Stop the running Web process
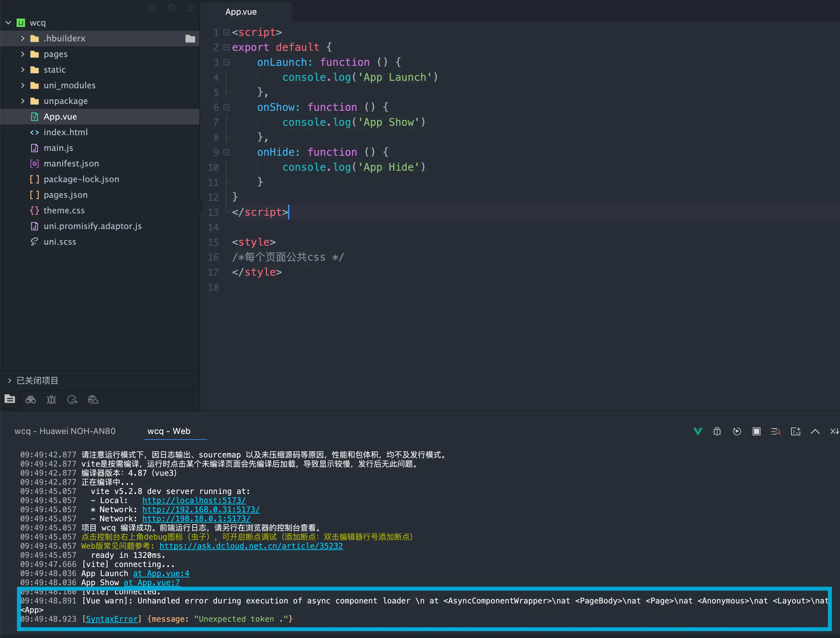Screen dimensions: 840x638 coord(757,431)
